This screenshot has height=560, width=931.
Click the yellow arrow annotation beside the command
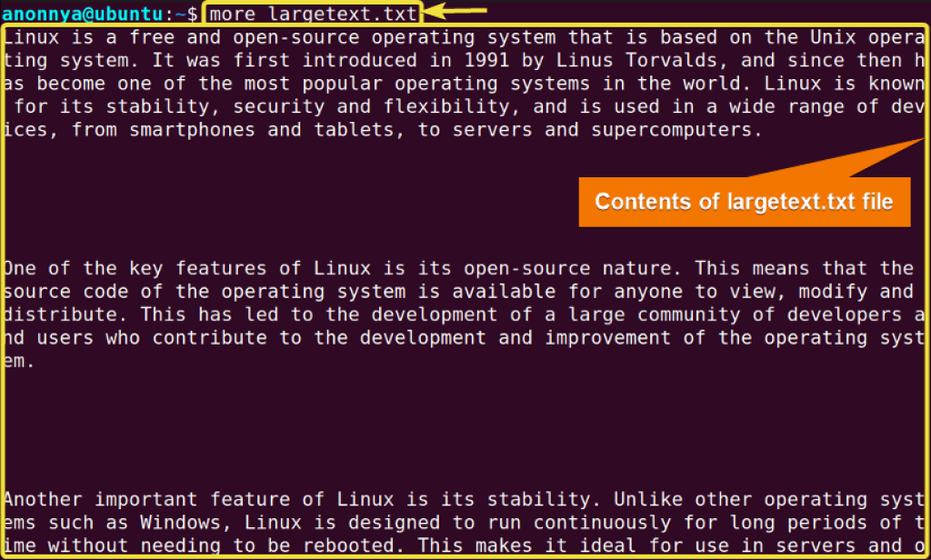455,13
